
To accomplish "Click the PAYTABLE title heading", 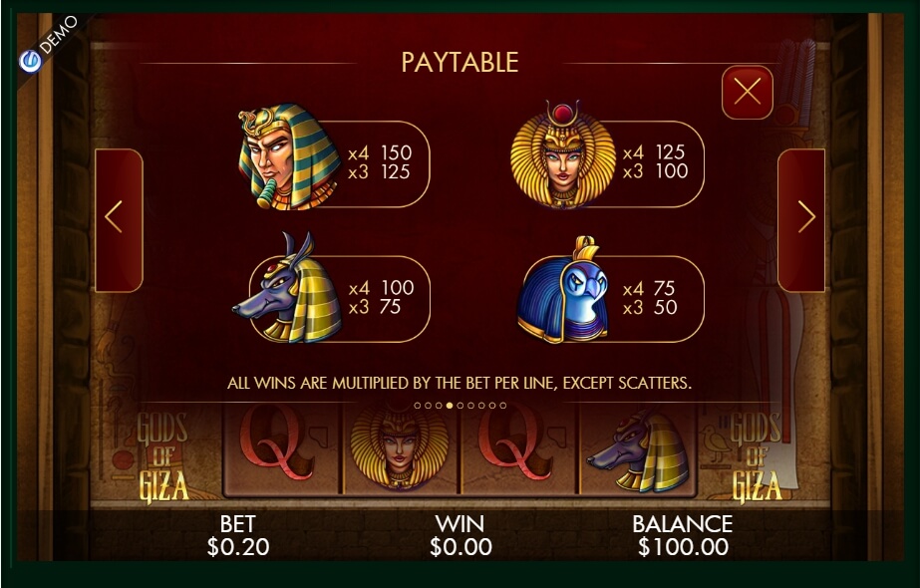I will pos(460,63).
